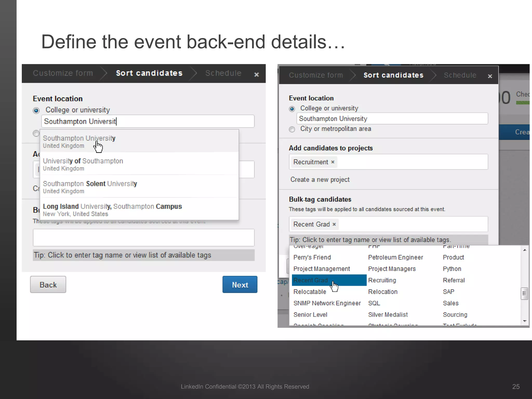Click tag list scrollbar down arrow
The width and height of the screenshot is (532, 399).
point(524,321)
